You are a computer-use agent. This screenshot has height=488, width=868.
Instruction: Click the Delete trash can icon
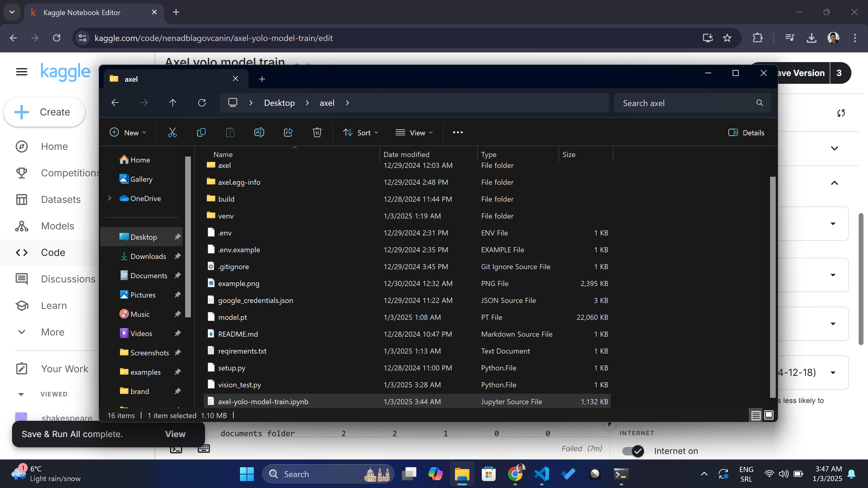(x=317, y=132)
